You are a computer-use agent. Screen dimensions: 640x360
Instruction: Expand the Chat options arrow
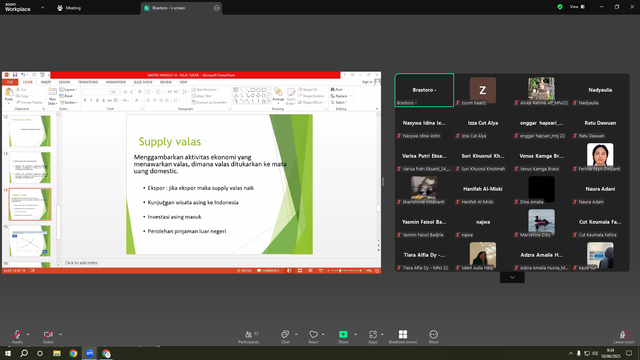[x=296, y=334]
